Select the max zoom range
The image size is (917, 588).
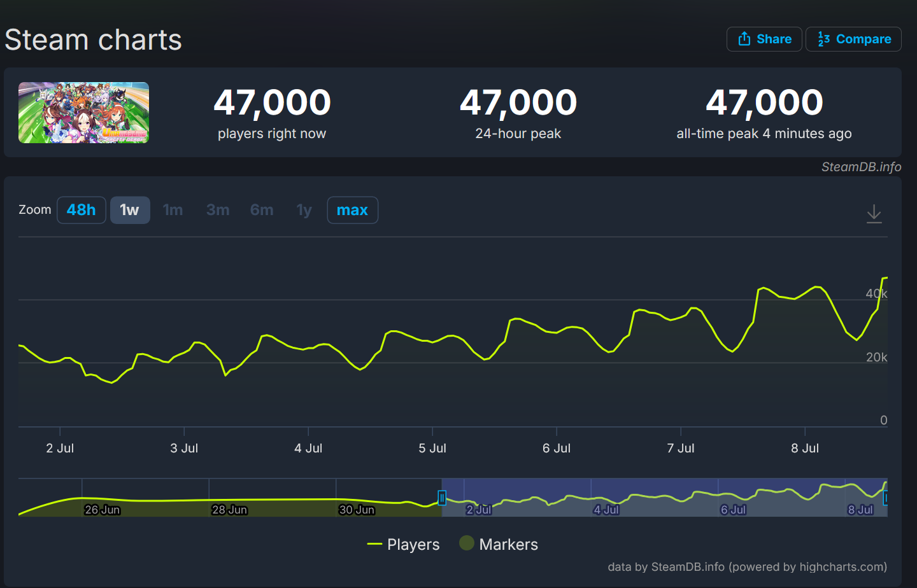(x=352, y=210)
